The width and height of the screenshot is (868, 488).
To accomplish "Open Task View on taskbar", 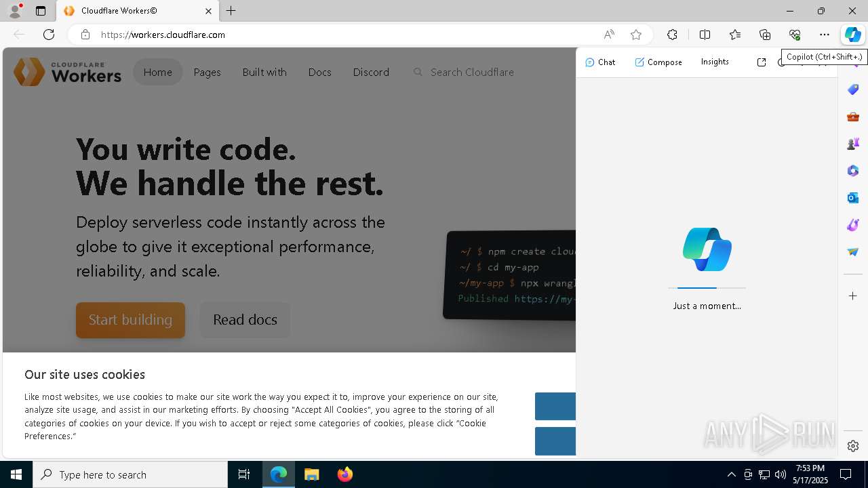I will click(x=244, y=474).
